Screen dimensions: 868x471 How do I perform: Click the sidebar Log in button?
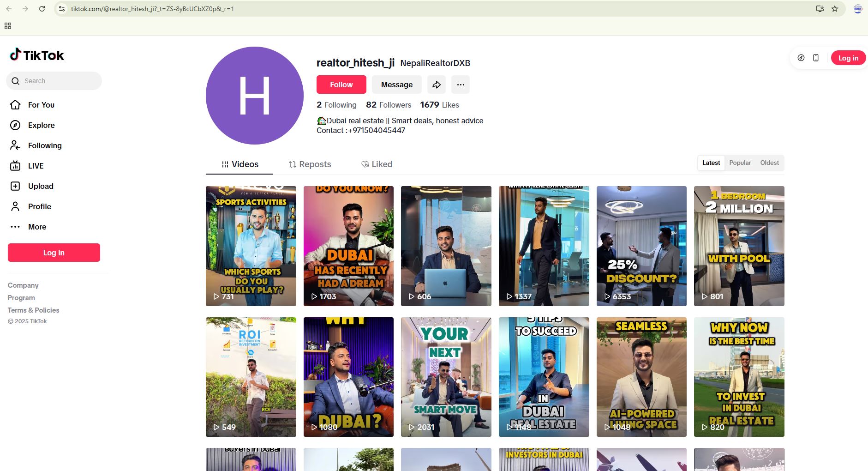coord(54,253)
